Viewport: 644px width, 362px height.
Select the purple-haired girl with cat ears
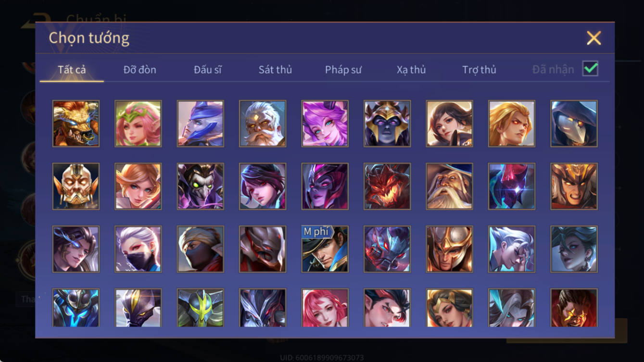(325, 124)
